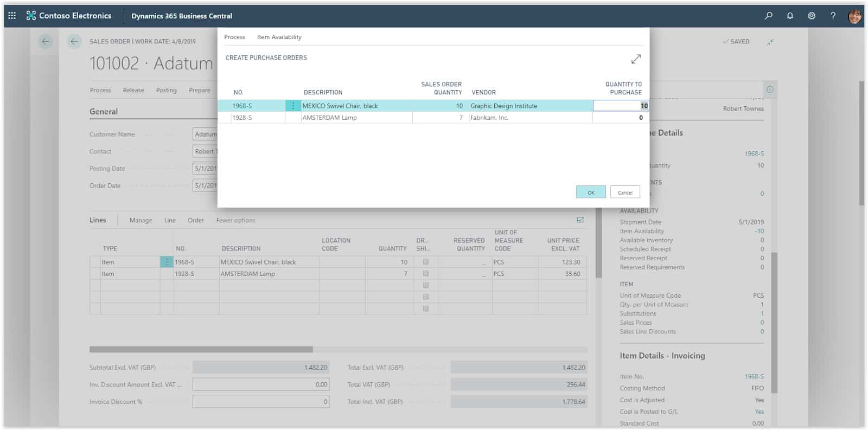Edit Quantity to Purchase for MEXICO Swivel Chair
This screenshot has width=868, height=430.
click(621, 106)
